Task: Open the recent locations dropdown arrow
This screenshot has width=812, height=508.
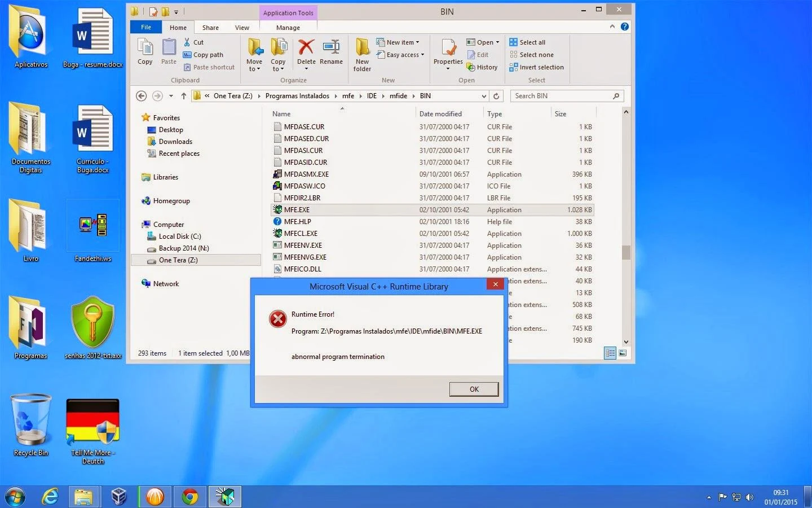Action: pos(171,96)
